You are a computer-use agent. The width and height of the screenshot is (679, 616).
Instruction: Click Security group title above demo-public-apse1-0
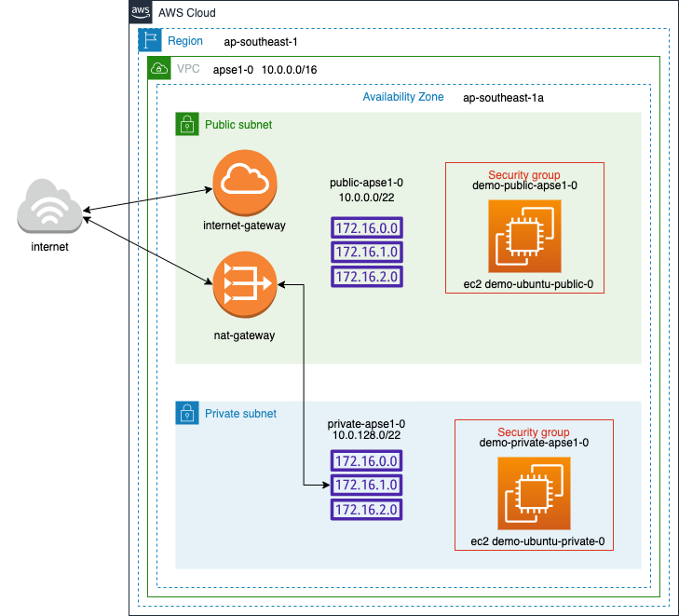click(x=524, y=174)
